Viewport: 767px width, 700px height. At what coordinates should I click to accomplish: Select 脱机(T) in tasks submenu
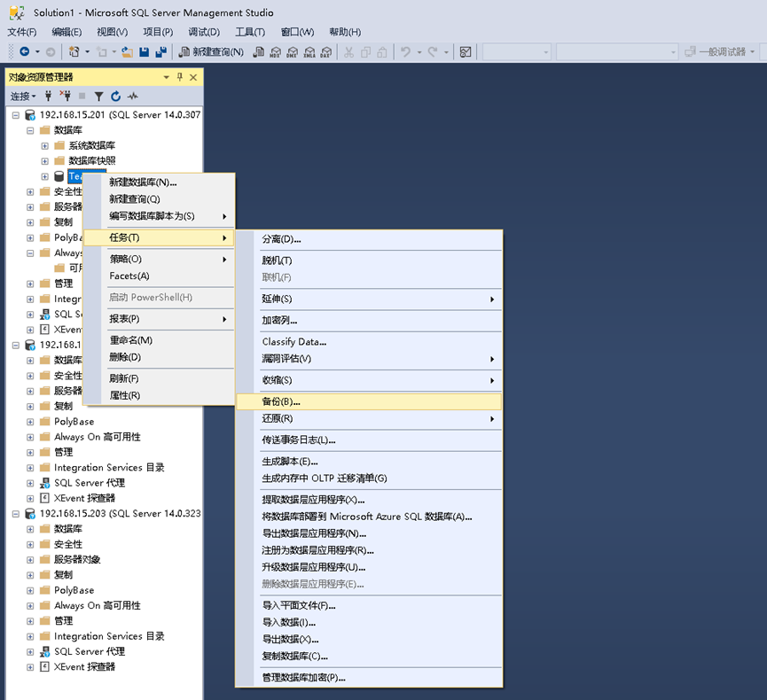369,261
